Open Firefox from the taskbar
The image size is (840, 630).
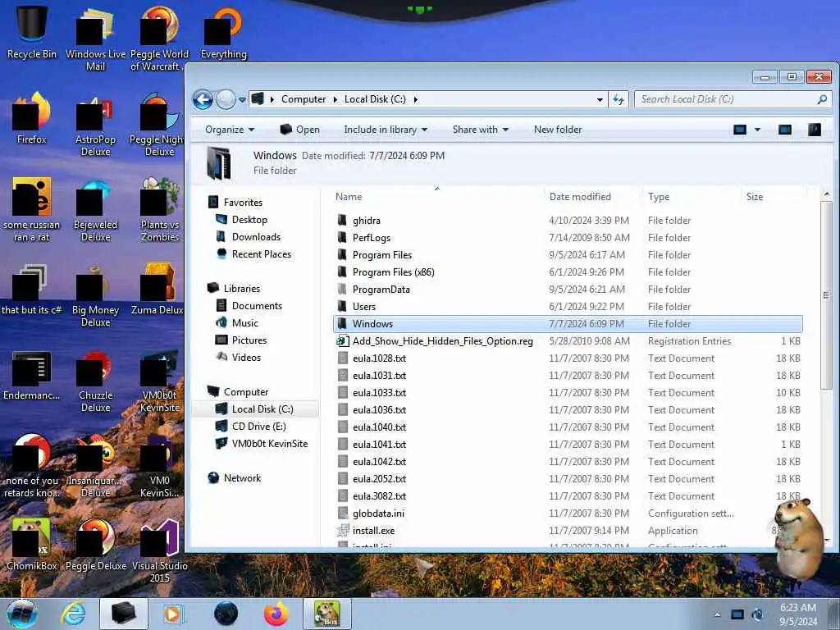coord(276,614)
